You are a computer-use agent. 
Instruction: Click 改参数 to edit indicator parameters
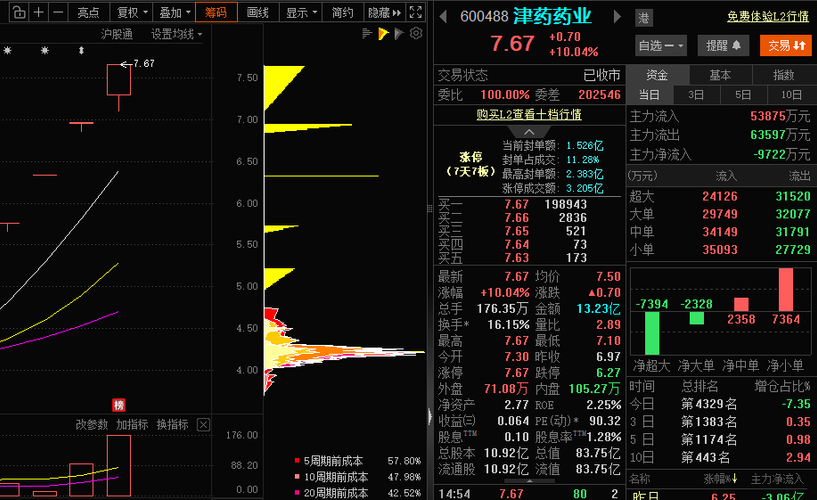92,424
